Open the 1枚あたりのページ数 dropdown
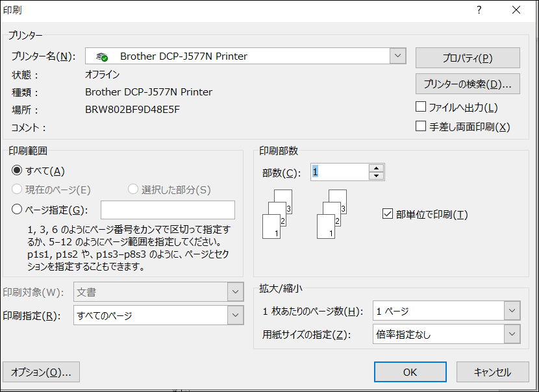539x392 pixels. pyautogui.click(x=512, y=310)
